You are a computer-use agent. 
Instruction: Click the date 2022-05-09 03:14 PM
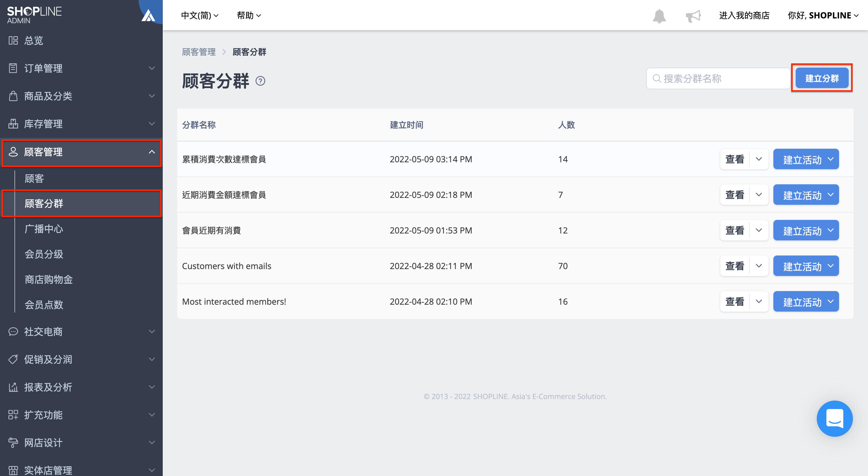point(431,159)
